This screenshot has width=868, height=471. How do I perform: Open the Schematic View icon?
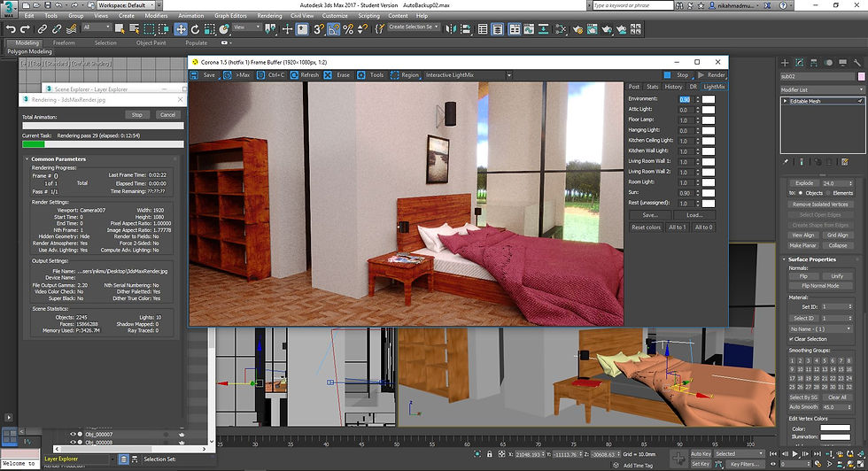click(562, 29)
